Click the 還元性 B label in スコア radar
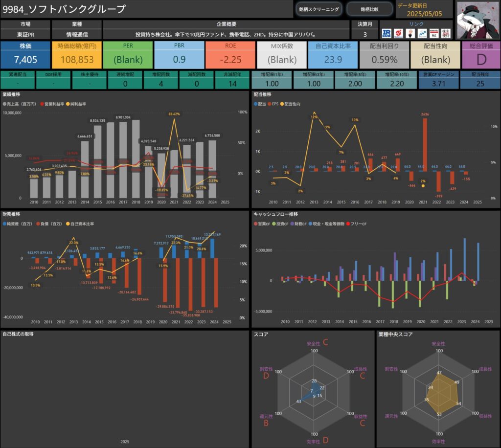Screen dimensions: 501x448 click(x=266, y=420)
